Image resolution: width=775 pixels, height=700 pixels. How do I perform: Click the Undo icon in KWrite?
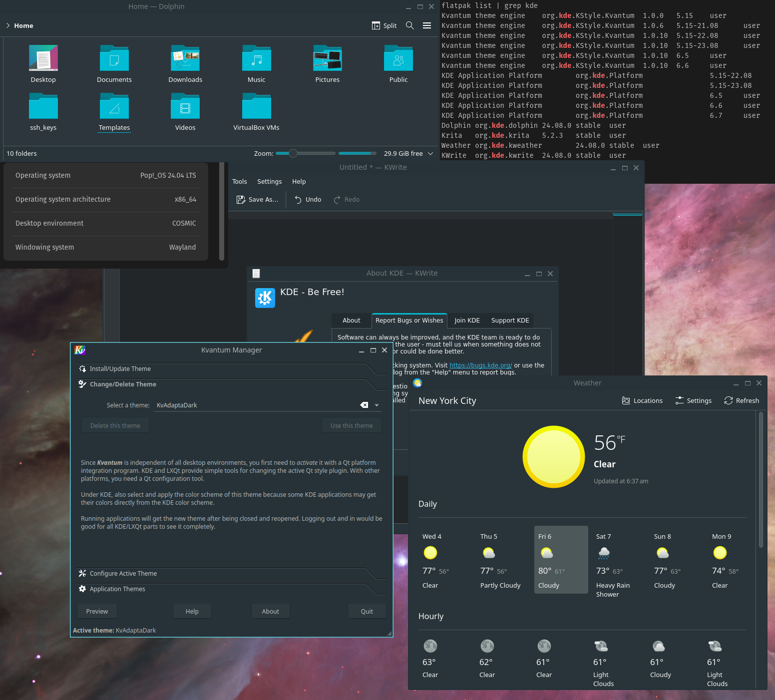298,200
